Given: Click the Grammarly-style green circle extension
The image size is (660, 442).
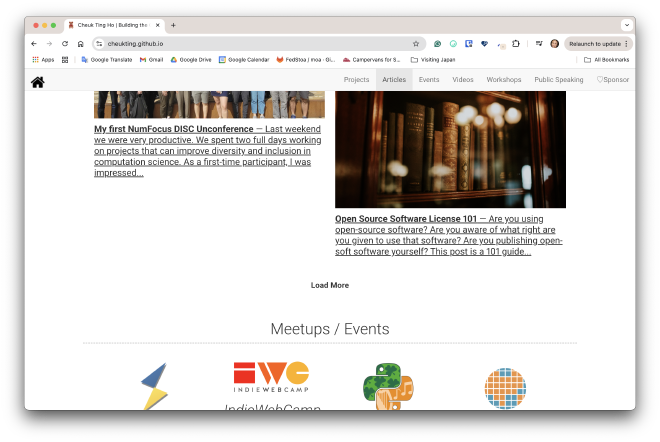Looking at the screenshot, I should pyautogui.click(x=453, y=44).
